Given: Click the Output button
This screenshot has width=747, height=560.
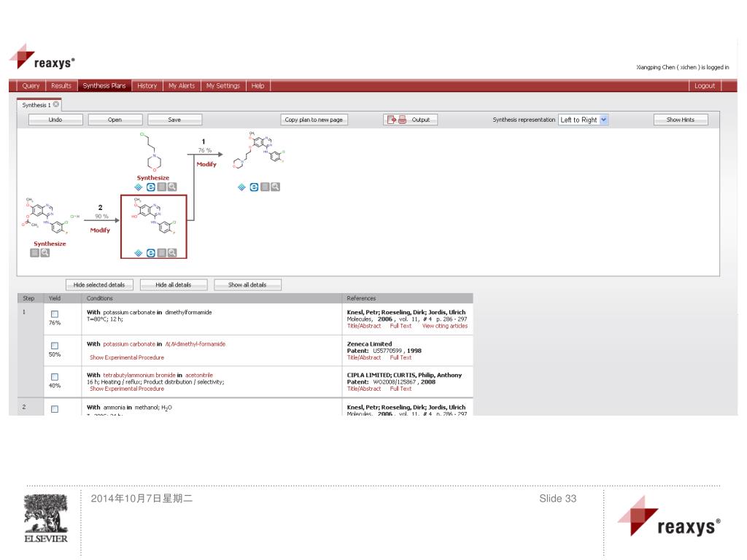Looking at the screenshot, I should click(410, 120).
